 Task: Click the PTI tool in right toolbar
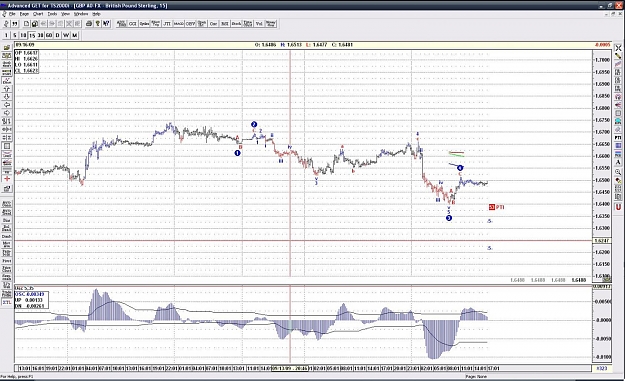[x=618, y=137]
